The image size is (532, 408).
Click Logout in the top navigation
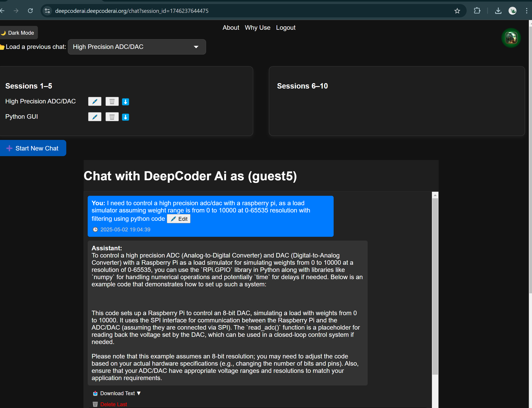(x=286, y=28)
